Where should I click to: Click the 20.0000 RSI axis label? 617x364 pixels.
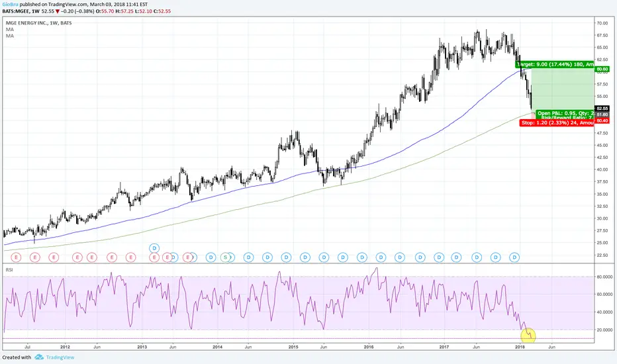tap(604, 330)
